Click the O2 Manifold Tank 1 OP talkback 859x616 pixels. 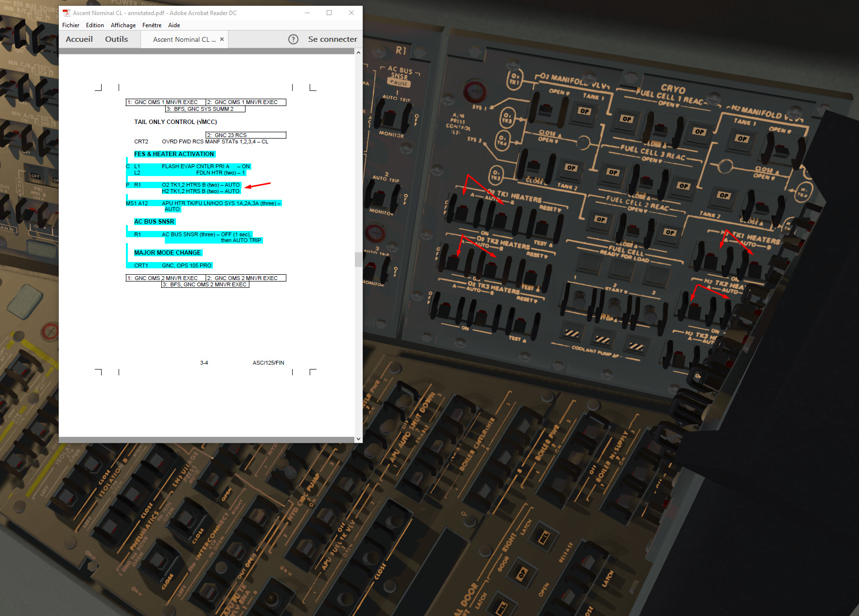pyautogui.click(x=584, y=111)
